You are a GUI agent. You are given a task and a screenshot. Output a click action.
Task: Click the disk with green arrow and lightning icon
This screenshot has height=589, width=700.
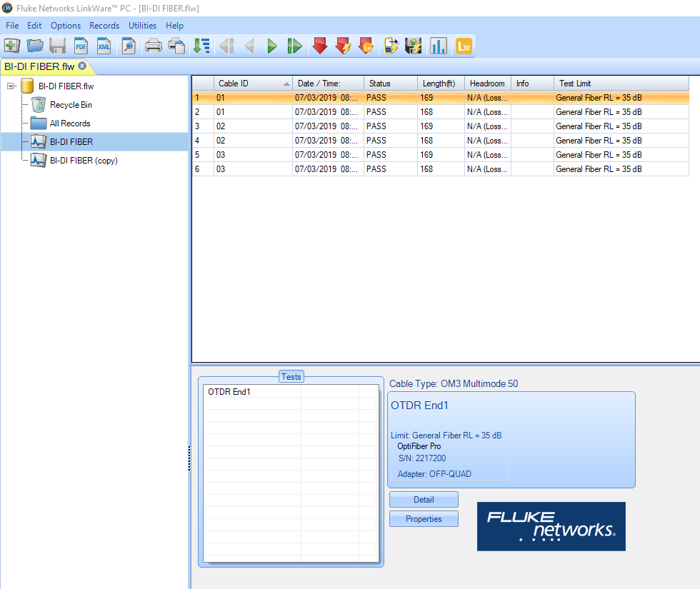(x=414, y=46)
